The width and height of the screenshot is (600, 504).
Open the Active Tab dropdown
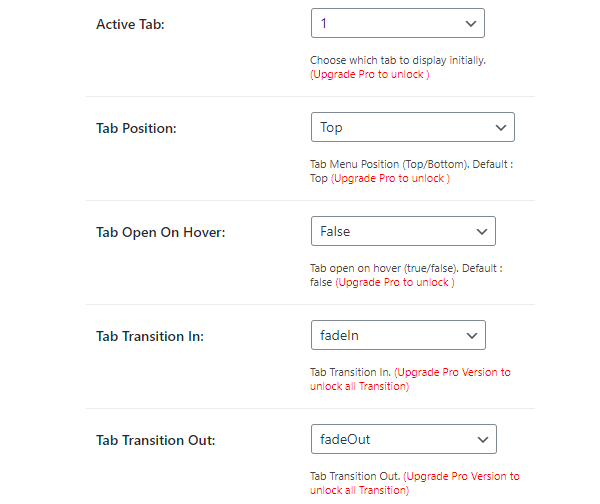[x=397, y=23]
